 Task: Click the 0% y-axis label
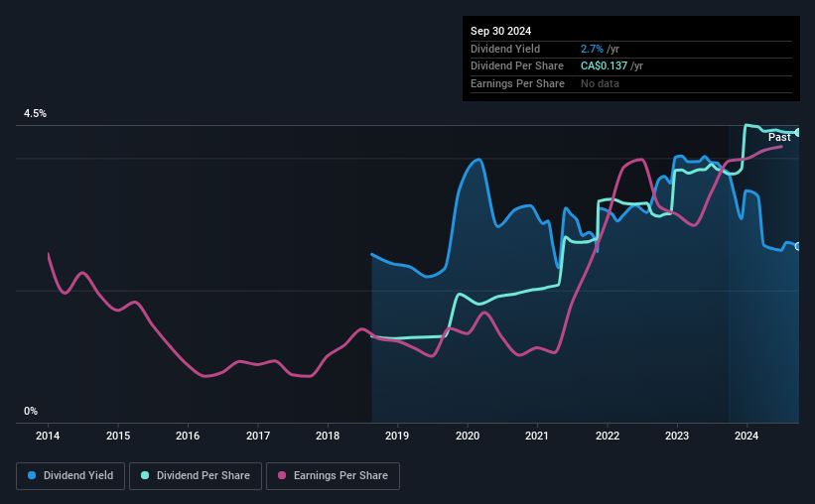pos(31,411)
